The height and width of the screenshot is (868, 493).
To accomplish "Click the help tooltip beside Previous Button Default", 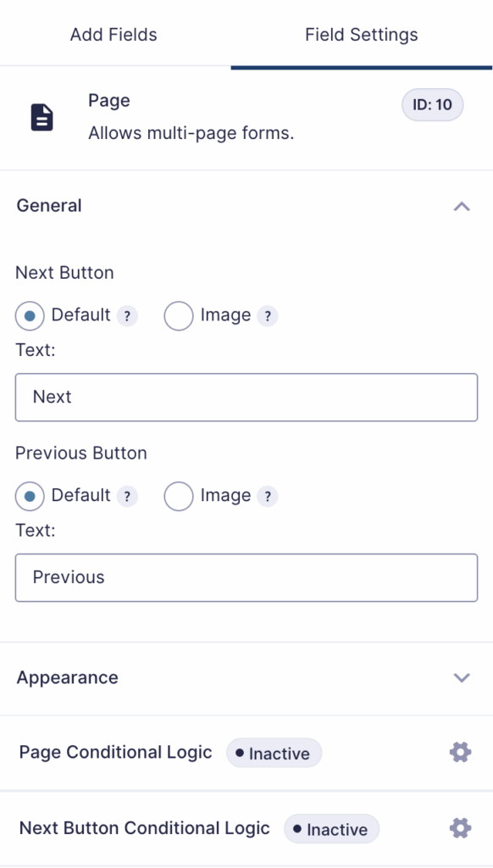I will [127, 496].
